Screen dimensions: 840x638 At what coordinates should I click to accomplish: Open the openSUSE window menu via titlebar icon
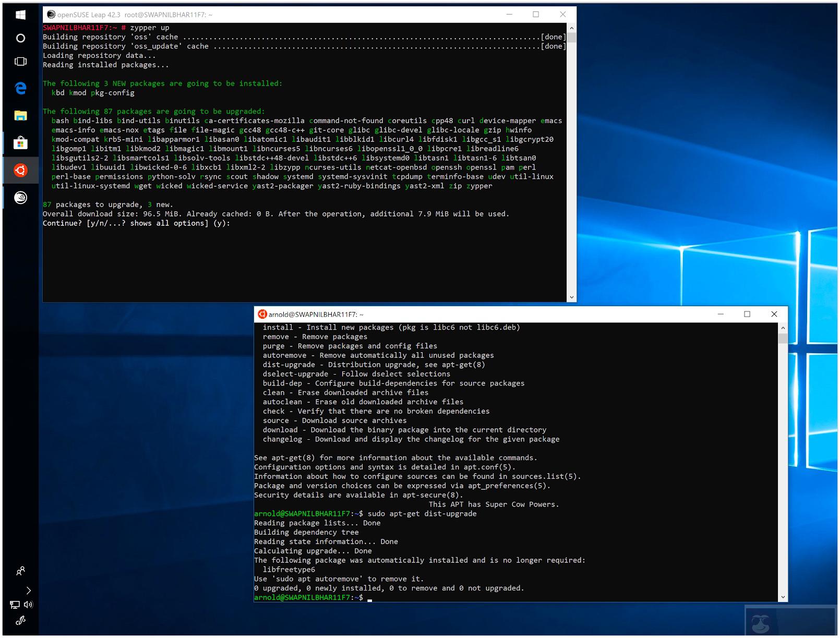pos(51,15)
